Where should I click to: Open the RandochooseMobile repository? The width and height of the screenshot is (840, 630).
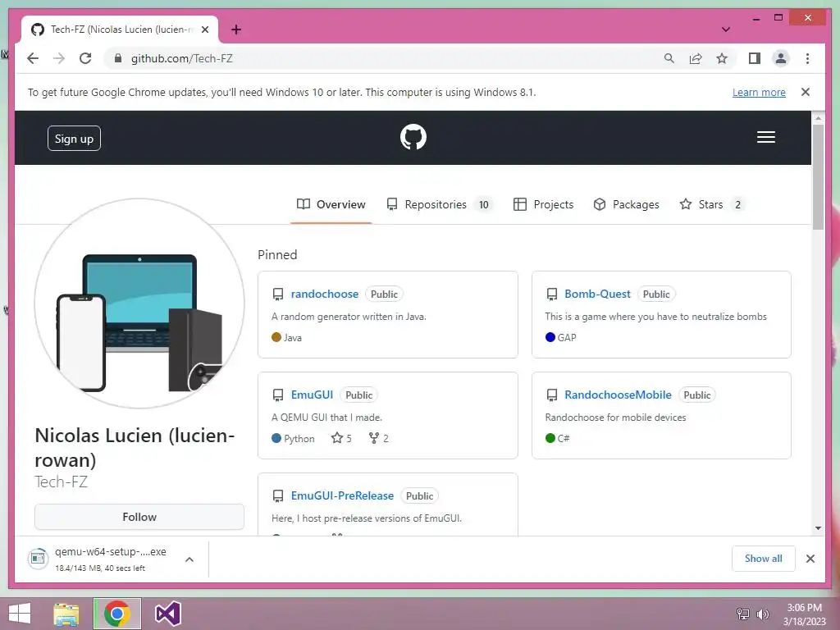[x=618, y=395]
